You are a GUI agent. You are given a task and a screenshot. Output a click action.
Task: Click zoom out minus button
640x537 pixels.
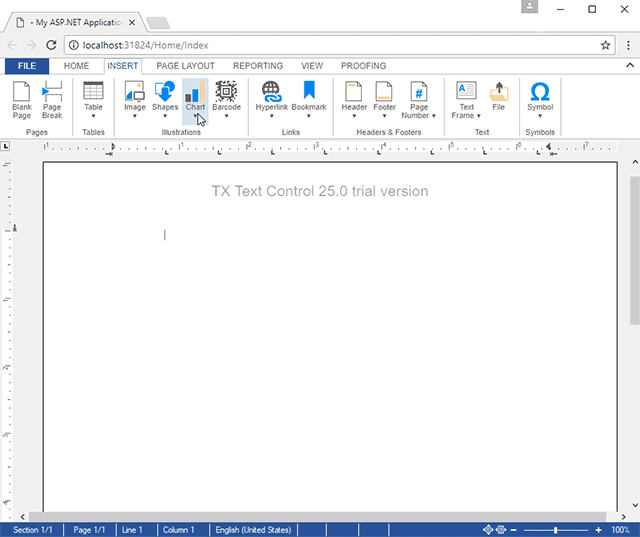pos(514,530)
